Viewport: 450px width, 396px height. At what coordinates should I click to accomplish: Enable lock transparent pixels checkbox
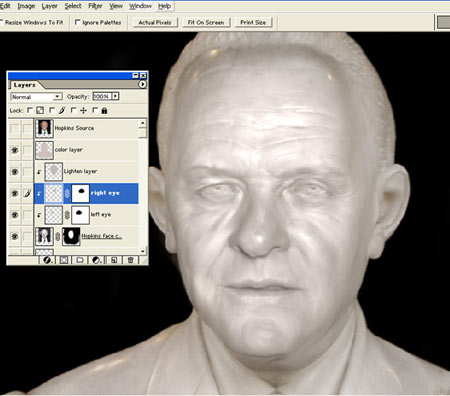pyautogui.click(x=30, y=110)
